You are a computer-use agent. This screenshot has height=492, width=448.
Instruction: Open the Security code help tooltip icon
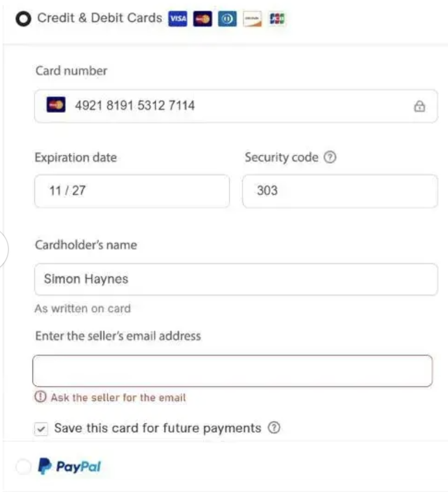(330, 157)
